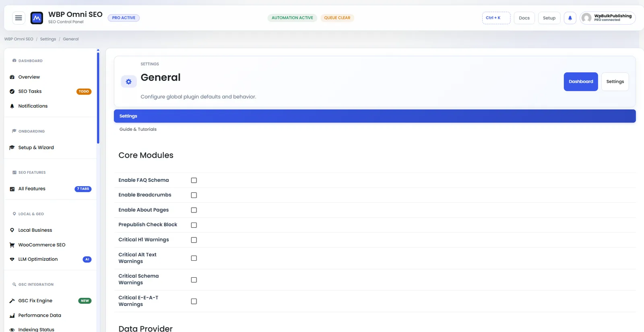The image size is (644, 332).
Task: Click the blue Dashboard button
Action: click(x=581, y=82)
